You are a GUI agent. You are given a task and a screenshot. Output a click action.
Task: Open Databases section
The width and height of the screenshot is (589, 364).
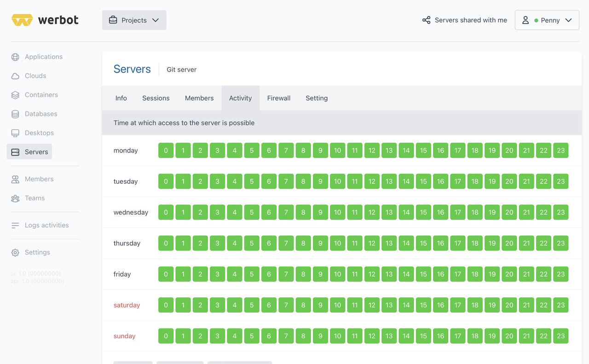(x=35, y=114)
